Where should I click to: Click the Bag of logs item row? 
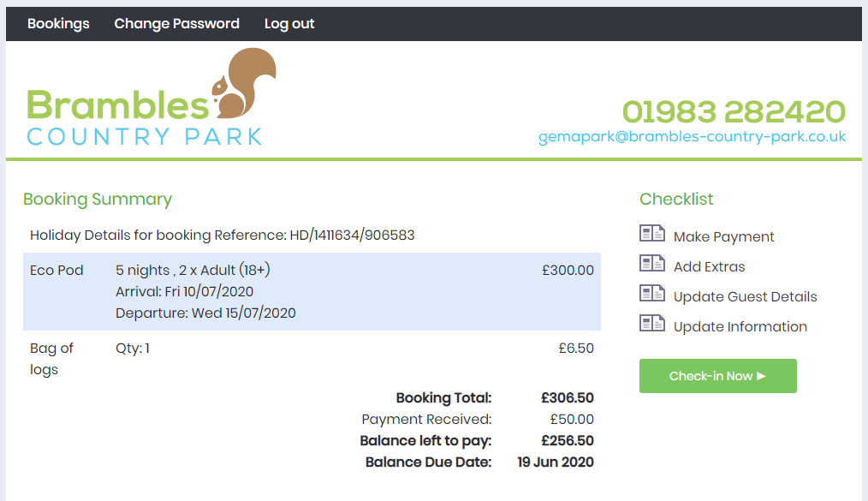point(312,359)
